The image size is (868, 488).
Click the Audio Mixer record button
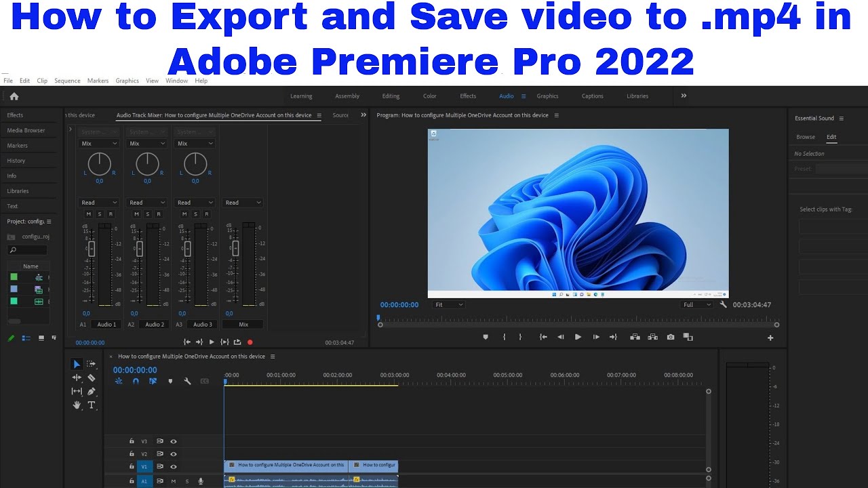[x=250, y=342]
